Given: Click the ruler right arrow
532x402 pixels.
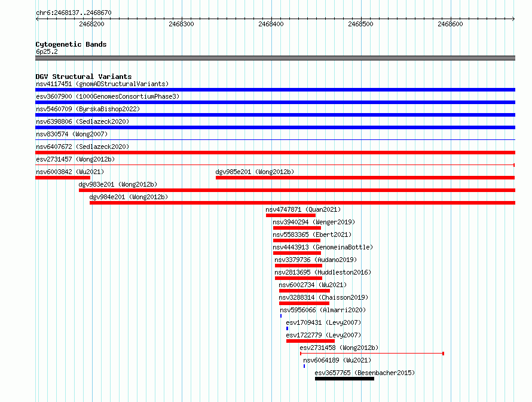Looking at the screenshot, I should (513, 19).
